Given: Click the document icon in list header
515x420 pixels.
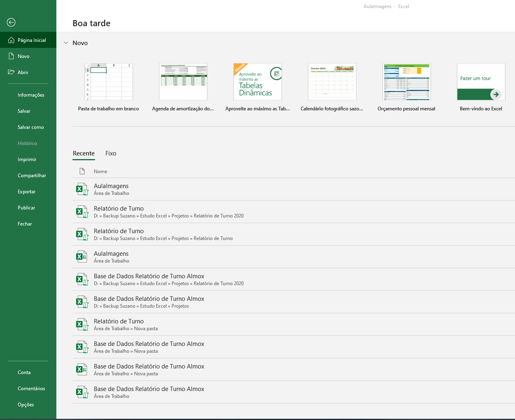Looking at the screenshot, I should (x=82, y=171).
